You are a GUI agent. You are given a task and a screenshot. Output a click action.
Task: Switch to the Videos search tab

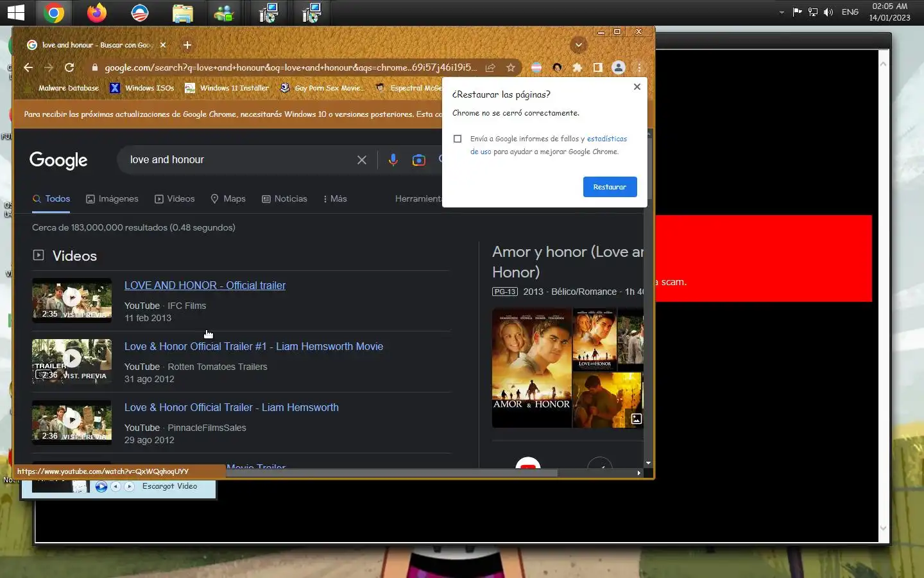pos(175,199)
